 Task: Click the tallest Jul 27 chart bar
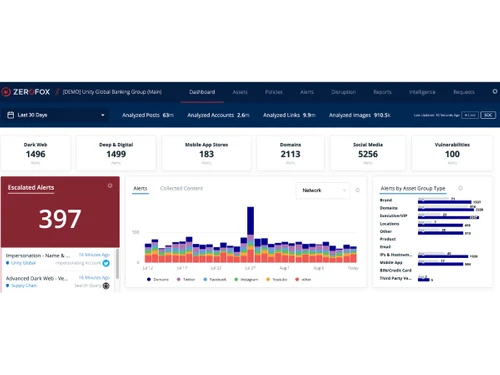(x=250, y=234)
